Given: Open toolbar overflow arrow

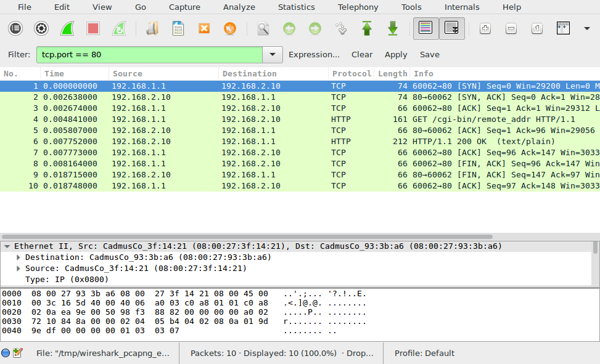Looking at the screenshot, I should click(x=586, y=28).
